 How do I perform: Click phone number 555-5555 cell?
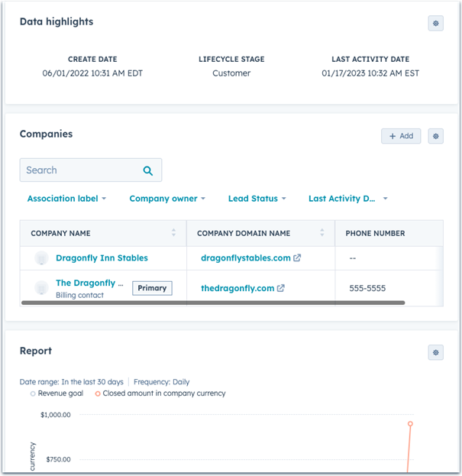coord(367,288)
